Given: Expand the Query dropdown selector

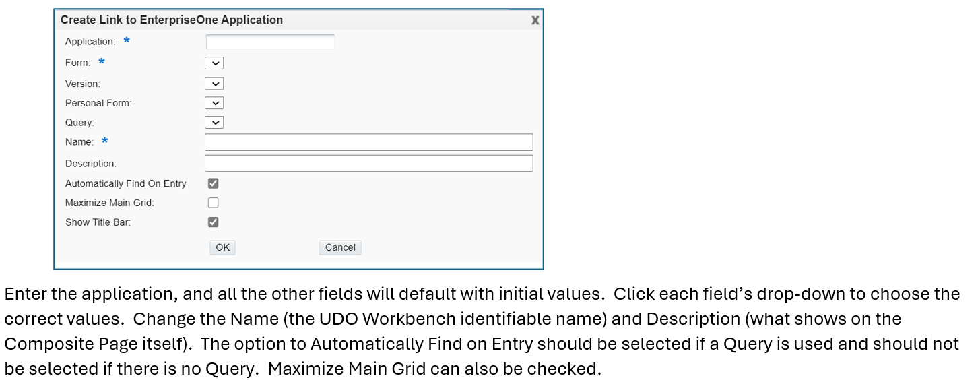Looking at the screenshot, I should point(214,123).
